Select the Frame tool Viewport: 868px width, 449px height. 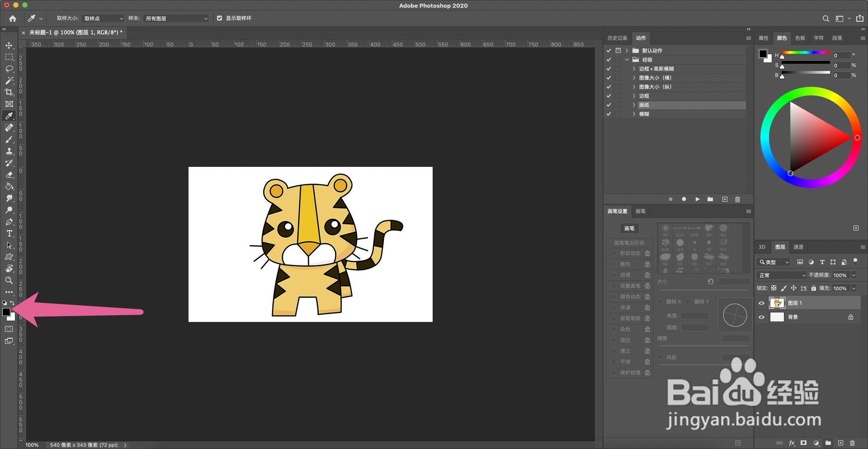click(9, 104)
